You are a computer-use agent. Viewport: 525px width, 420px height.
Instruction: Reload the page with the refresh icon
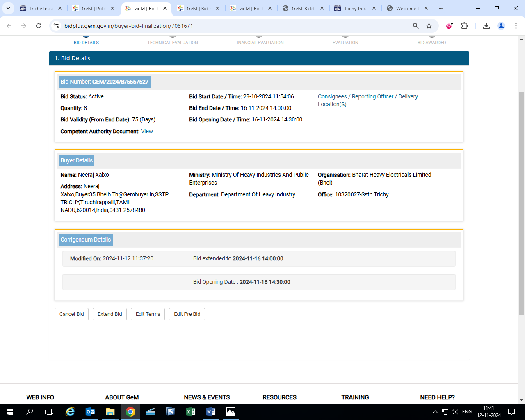tap(39, 26)
